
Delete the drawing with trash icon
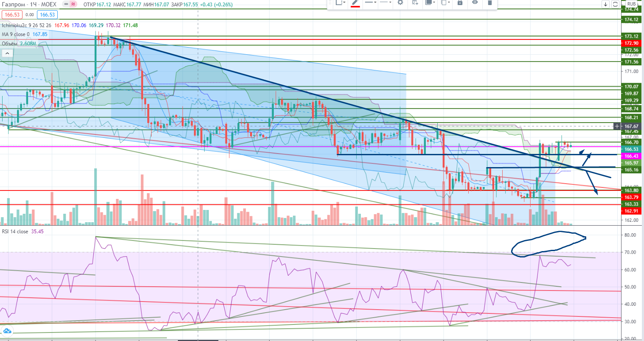[489, 3]
